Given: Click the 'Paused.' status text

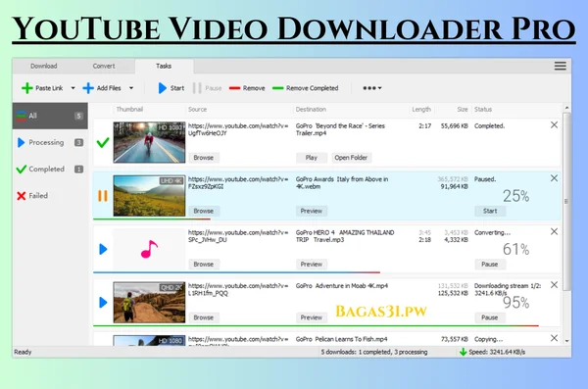Looking at the screenshot, I should (485, 179).
